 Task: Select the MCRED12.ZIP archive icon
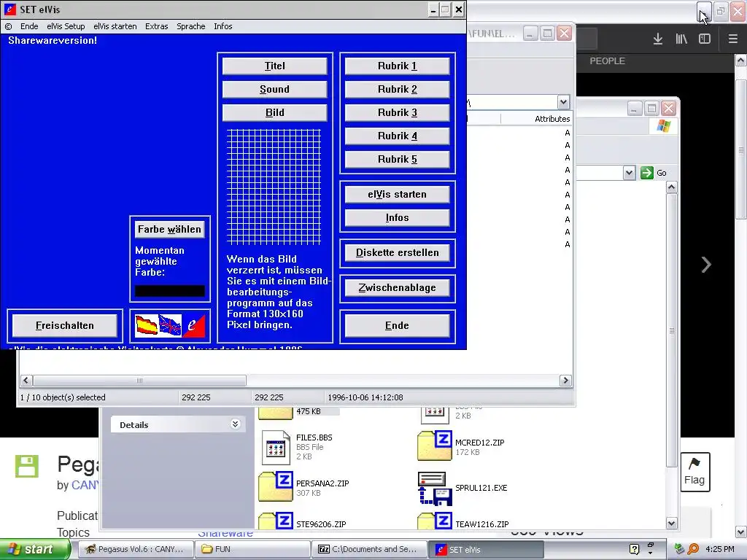click(435, 446)
